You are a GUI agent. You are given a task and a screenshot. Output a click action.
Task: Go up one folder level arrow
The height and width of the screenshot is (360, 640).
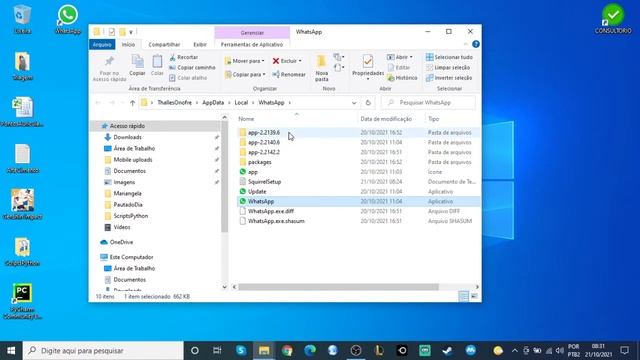pyautogui.click(x=132, y=103)
